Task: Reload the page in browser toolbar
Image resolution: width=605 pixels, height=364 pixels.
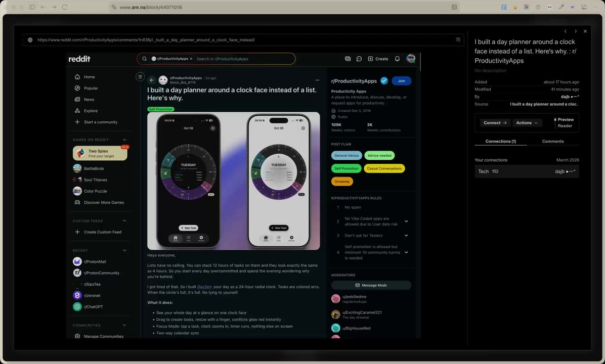Action: coord(65,7)
